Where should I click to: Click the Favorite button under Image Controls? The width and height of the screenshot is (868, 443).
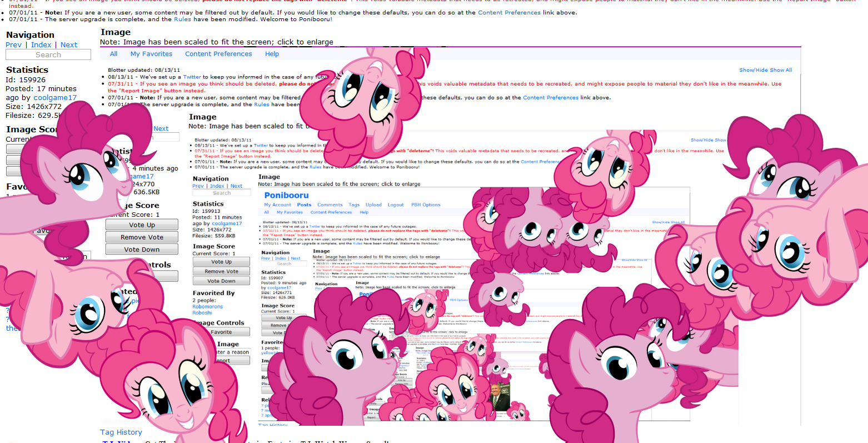coord(221,332)
